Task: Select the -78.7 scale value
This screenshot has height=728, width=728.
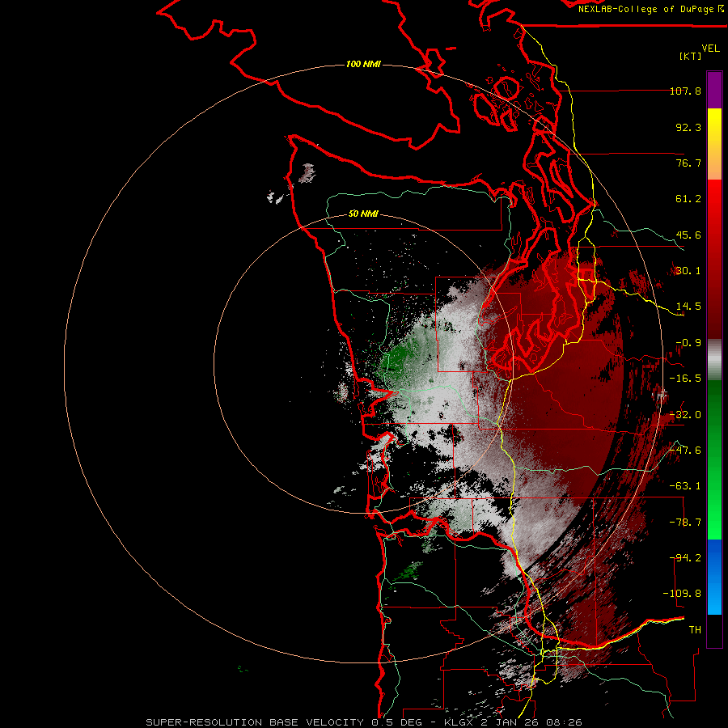Action: 685,523
